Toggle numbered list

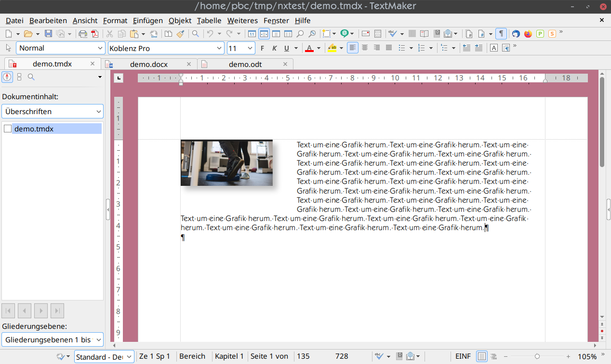(421, 48)
